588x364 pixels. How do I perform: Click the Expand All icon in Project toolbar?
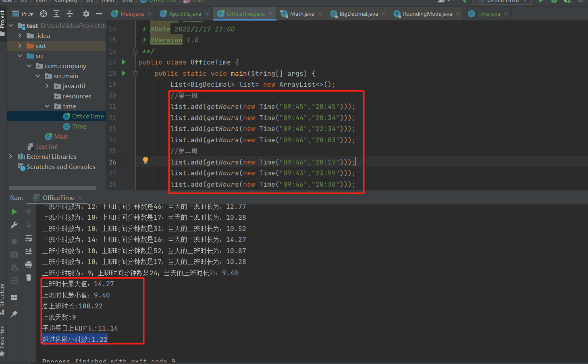click(56, 14)
